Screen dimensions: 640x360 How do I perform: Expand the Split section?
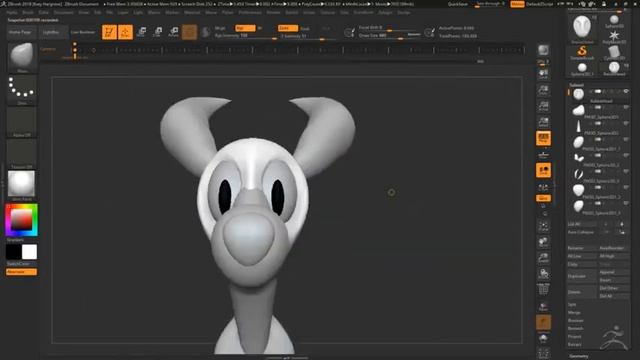[x=572, y=304]
